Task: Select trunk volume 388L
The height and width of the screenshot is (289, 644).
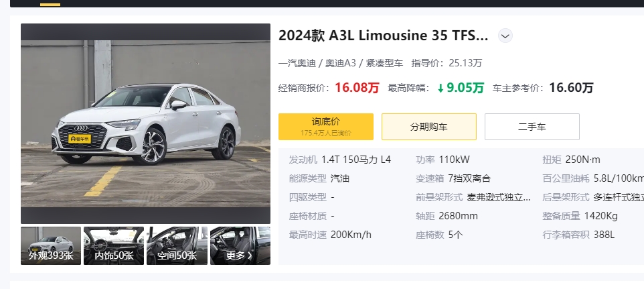Action: (x=604, y=235)
